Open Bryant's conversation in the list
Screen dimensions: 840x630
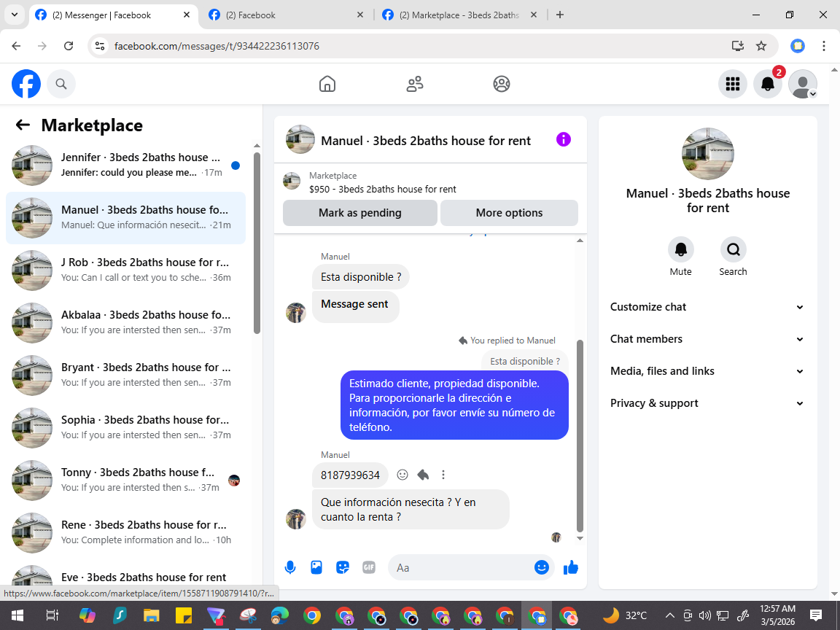(x=126, y=376)
